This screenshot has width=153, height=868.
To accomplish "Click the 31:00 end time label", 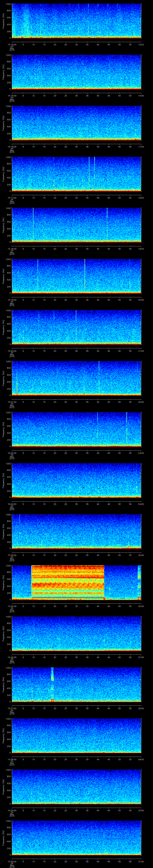I will 141,861.
